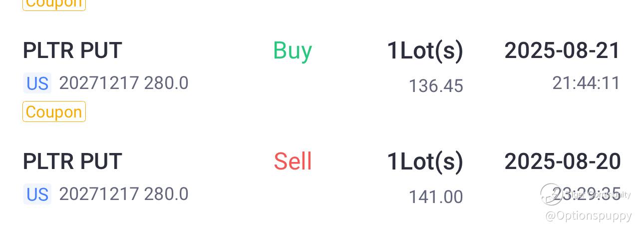Click 1Lot(s) quantity in the Sell order
The width and height of the screenshot is (644, 230).
point(425,161)
